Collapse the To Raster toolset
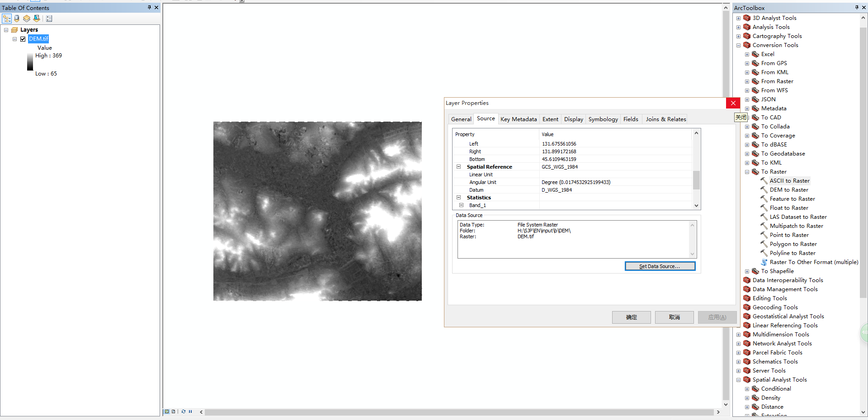The height and width of the screenshot is (420, 868). click(x=747, y=172)
